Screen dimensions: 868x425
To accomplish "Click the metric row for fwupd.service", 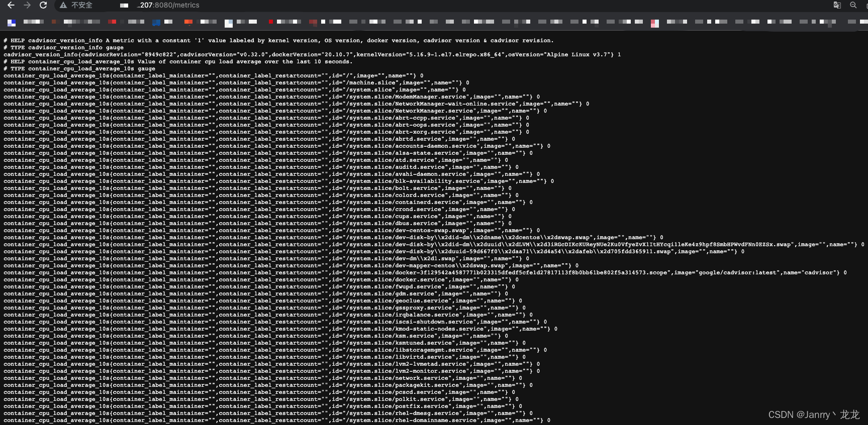I will [259, 287].
